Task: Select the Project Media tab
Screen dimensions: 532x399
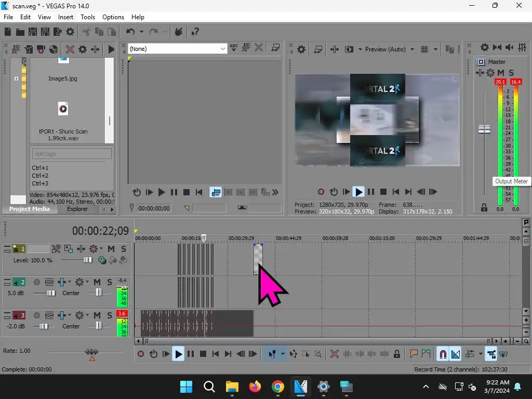Action: (30, 209)
